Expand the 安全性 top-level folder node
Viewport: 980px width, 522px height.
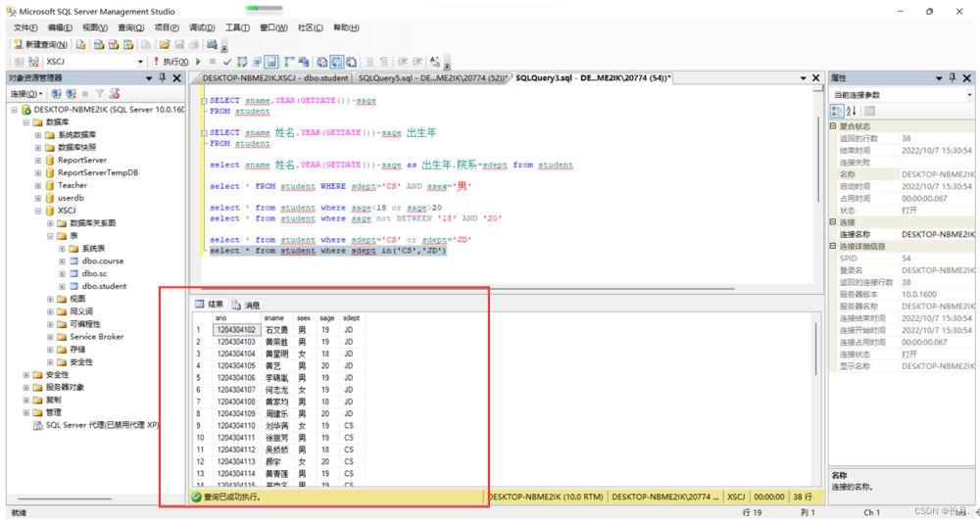click(26, 374)
